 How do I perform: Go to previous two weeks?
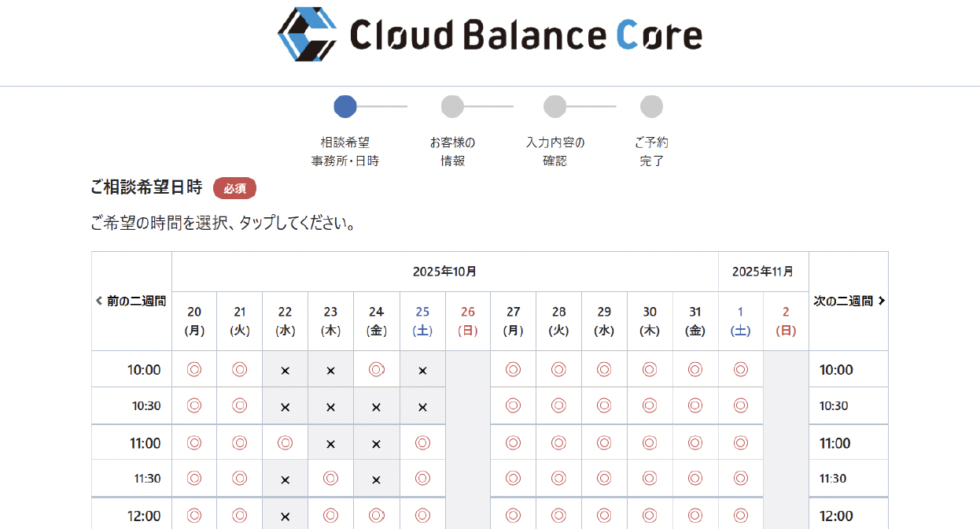coord(131,301)
